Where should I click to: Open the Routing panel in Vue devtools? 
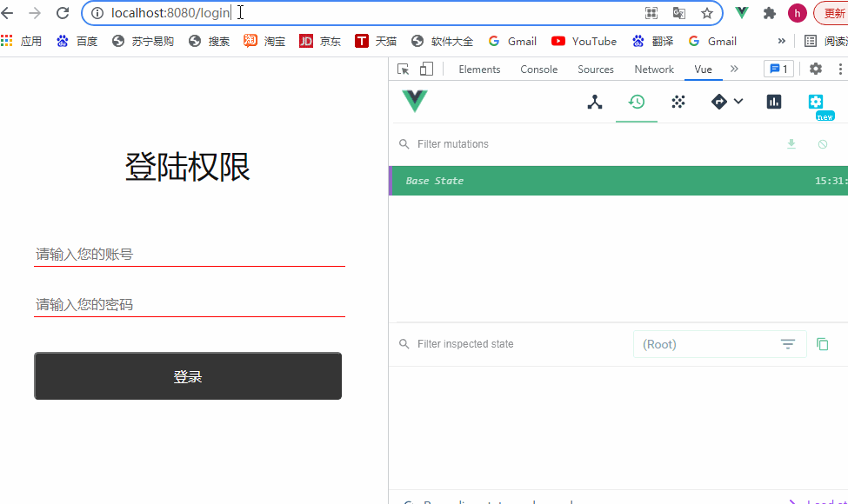(x=718, y=102)
